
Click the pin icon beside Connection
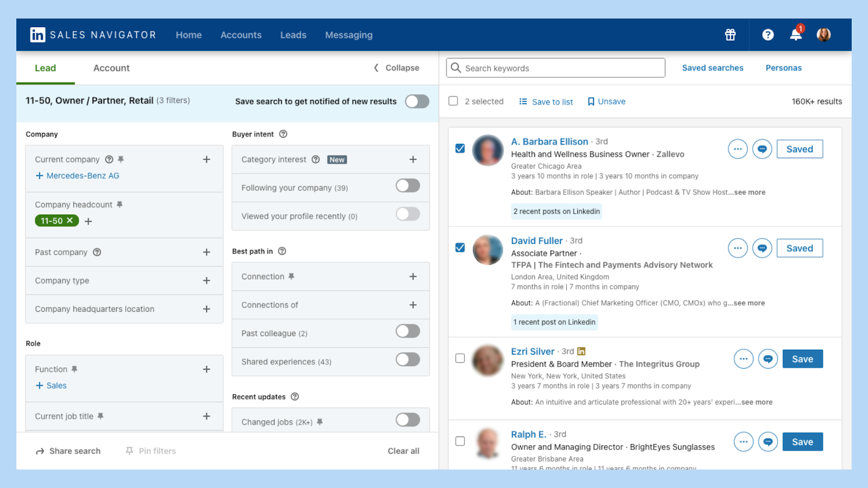tap(291, 277)
